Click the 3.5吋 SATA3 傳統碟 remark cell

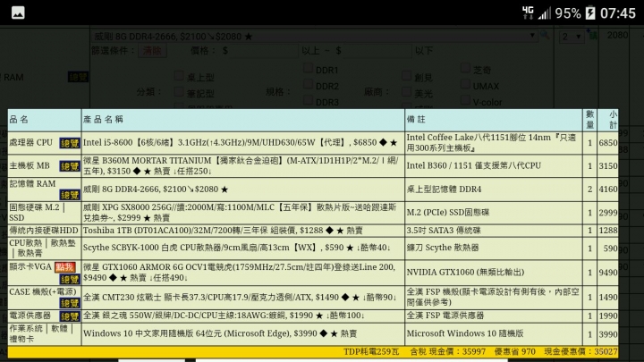click(493, 231)
